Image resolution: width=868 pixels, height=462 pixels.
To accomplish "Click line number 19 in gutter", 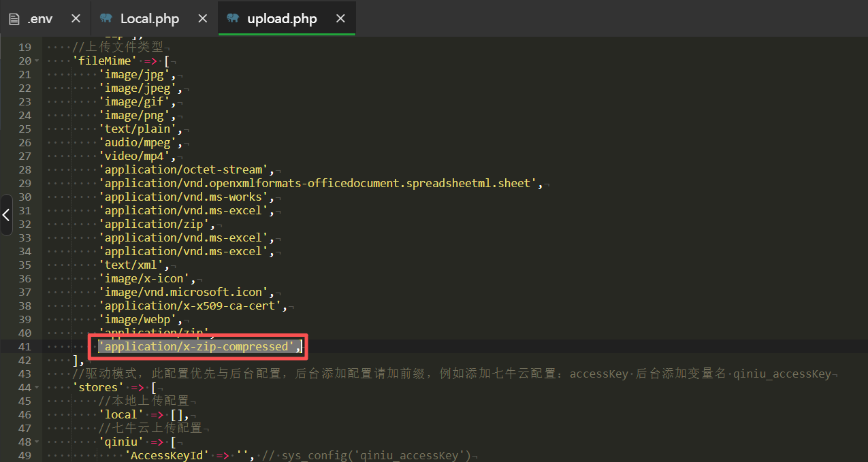I will click(25, 47).
